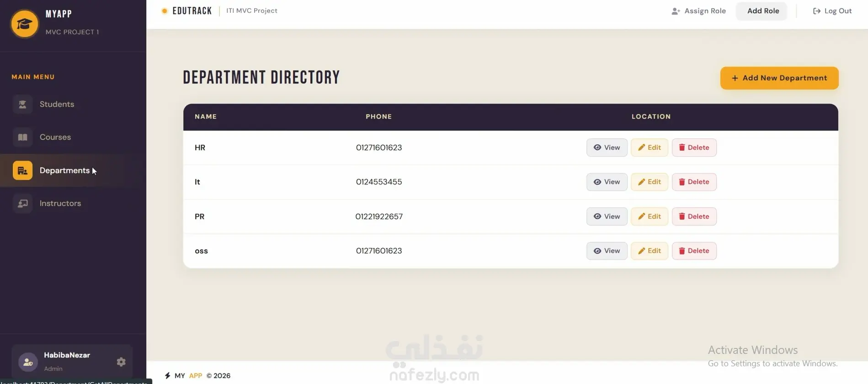
Task: Click the Courses book icon
Action: pyautogui.click(x=22, y=137)
